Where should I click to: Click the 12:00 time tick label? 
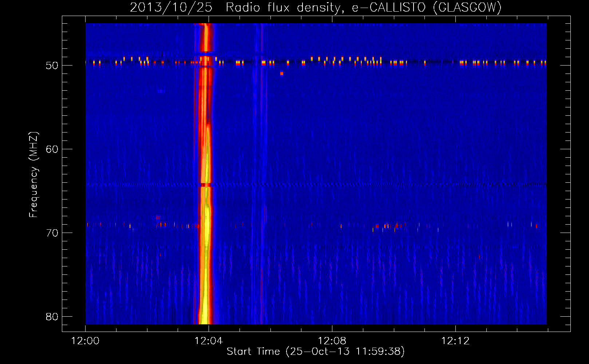85,341
